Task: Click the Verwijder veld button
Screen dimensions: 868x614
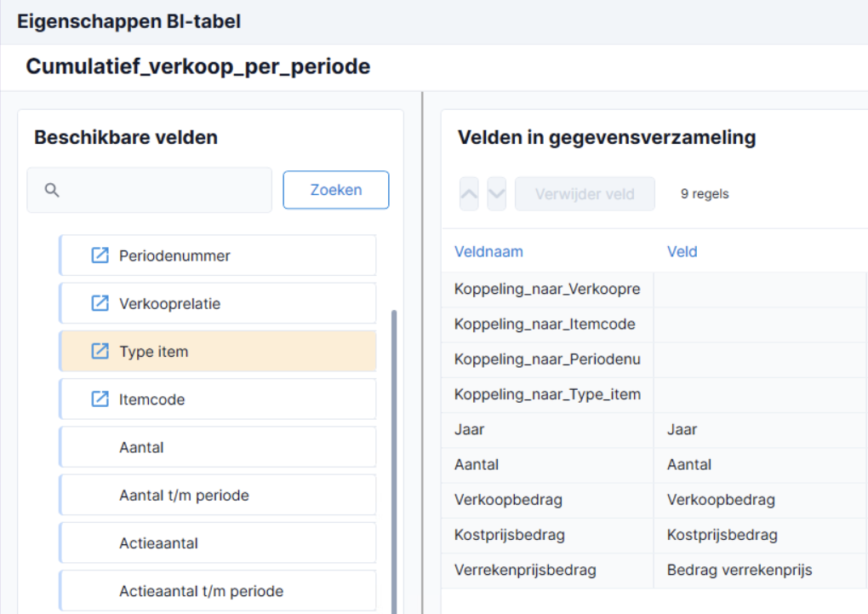Action: pyautogui.click(x=585, y=194)
